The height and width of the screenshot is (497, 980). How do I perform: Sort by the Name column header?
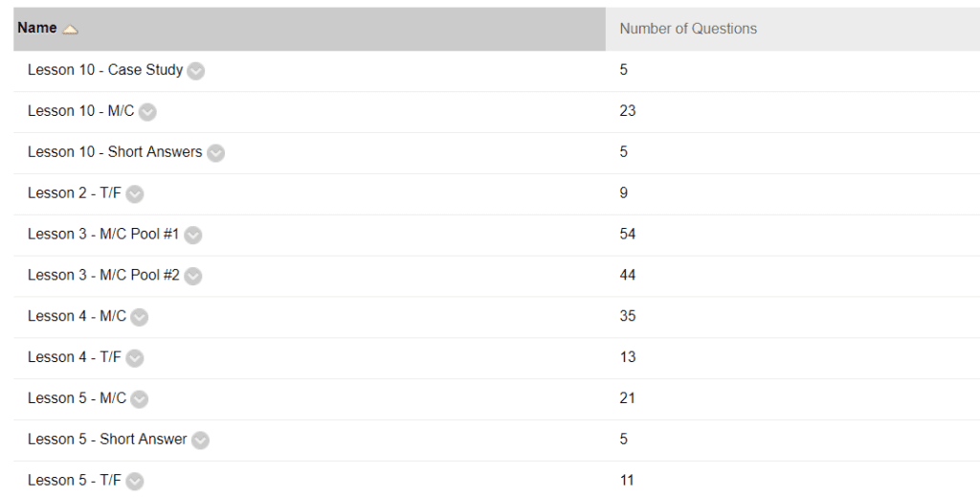click(37, 28)
